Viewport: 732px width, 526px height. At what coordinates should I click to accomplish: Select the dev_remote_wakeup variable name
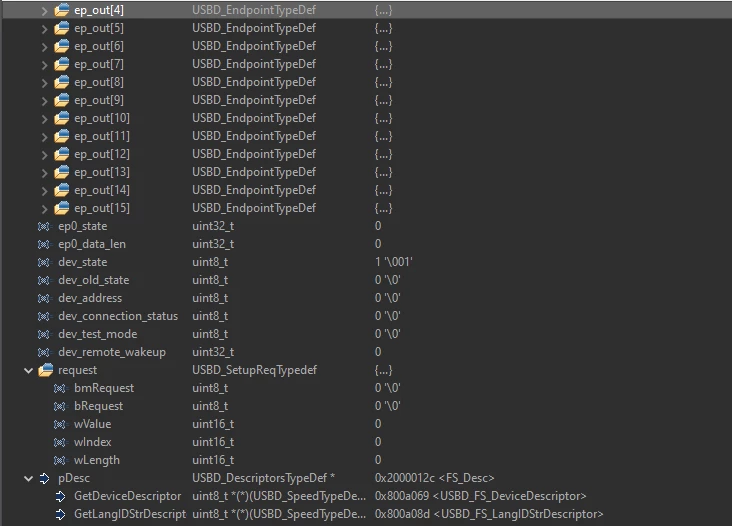[112, 352]
